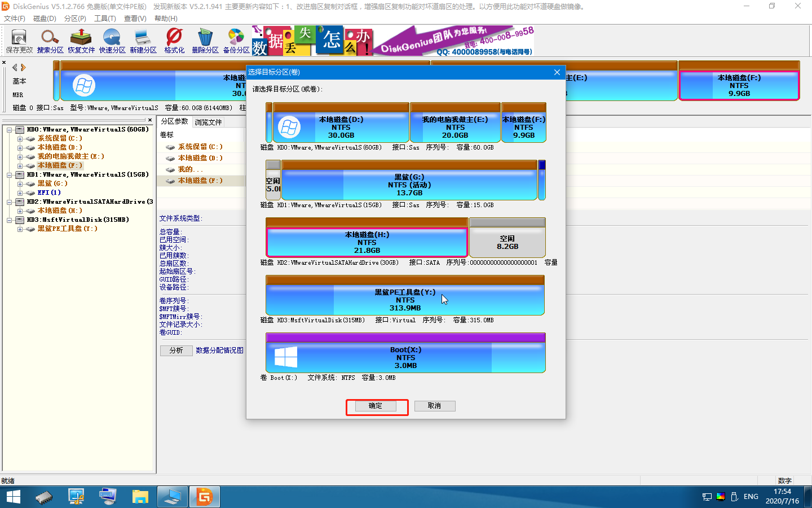The image size is (812, 508).
Task: Open the 查看(V) menu
Action: (x=135, y=19)
